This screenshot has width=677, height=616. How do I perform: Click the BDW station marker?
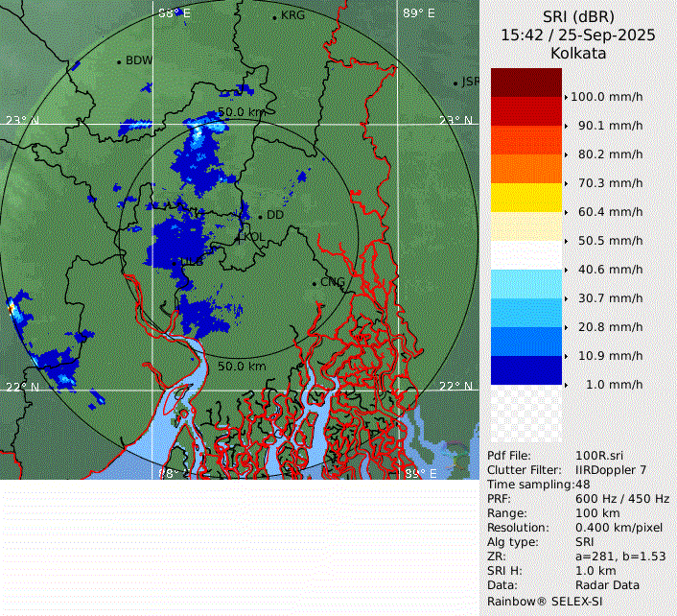point(120,61)
